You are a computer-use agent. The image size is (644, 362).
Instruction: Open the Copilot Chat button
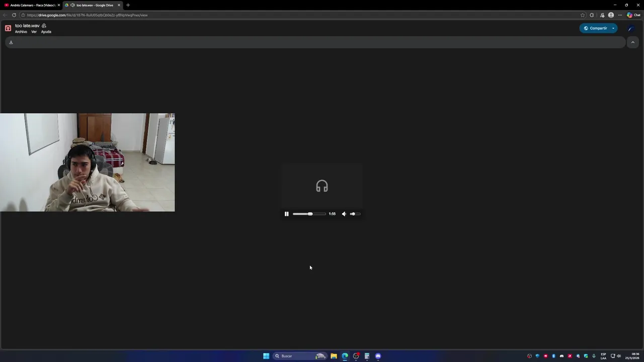633,15
